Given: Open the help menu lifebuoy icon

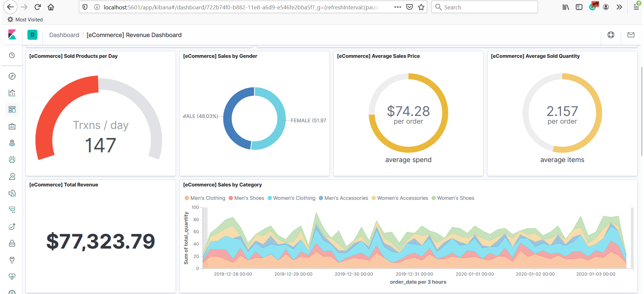Looking at the screenshot, I should pos(611,35).
